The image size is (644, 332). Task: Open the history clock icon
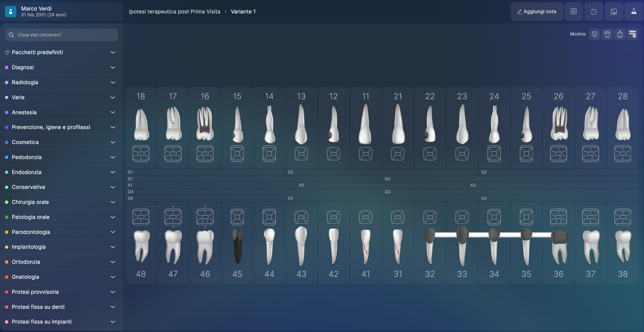(594, 12)
